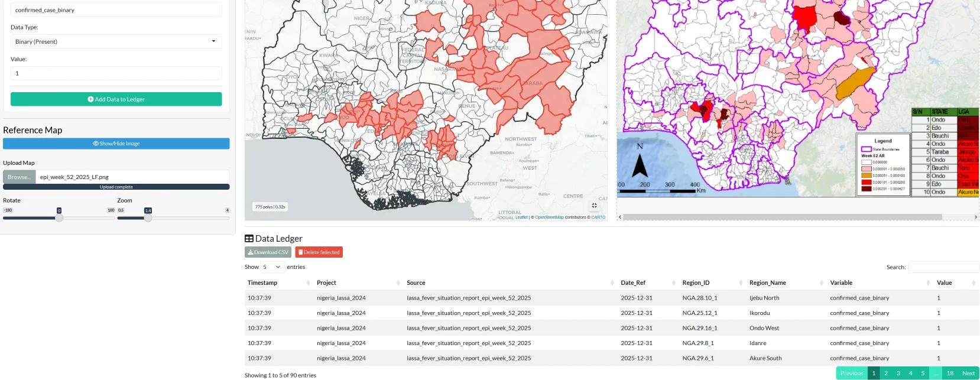Select the Ondo West ledger row
Viewport: 980px width, 380px height.
pos(612,328)
